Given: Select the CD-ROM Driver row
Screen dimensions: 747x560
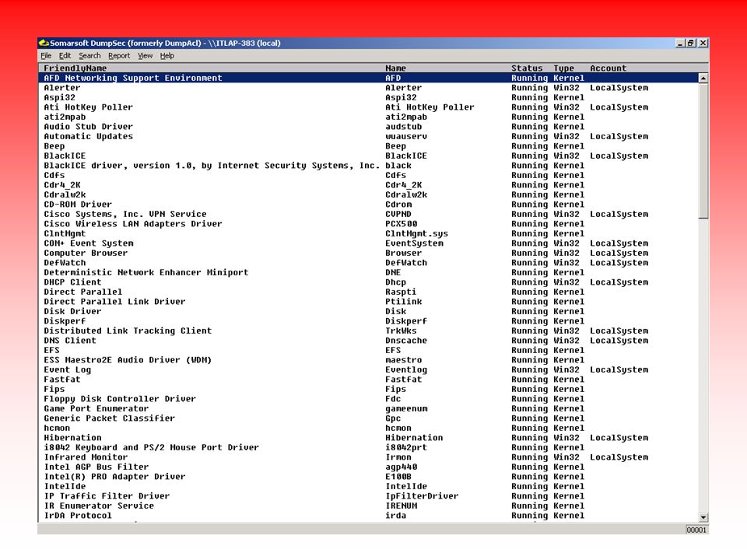Looking at the screenshot, I should tap(368, 205).
